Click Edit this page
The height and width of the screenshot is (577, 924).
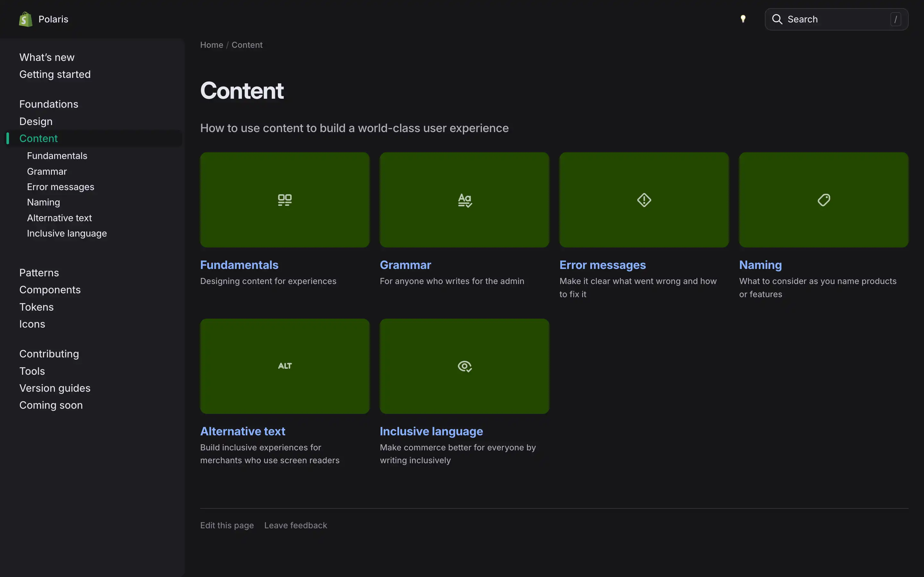point(227,525)
